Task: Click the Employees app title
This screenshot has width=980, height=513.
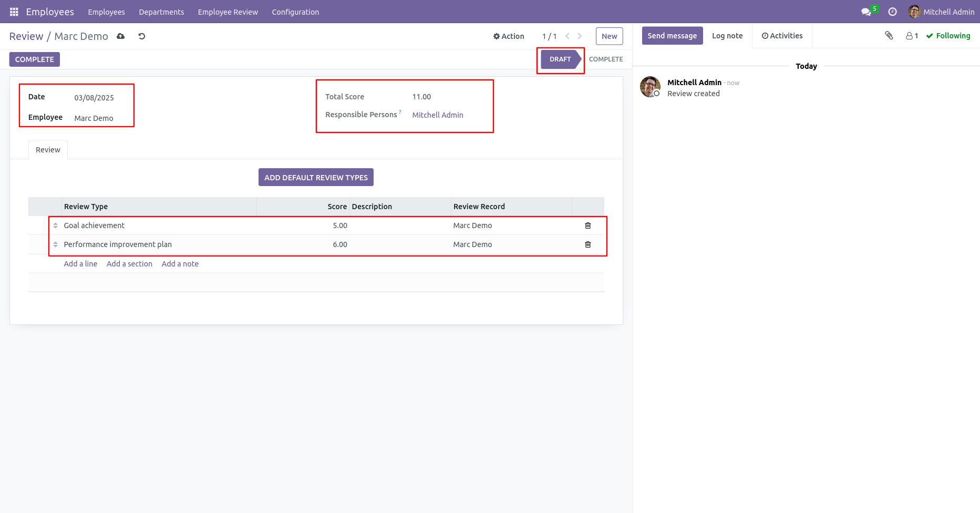Action: 50,12
